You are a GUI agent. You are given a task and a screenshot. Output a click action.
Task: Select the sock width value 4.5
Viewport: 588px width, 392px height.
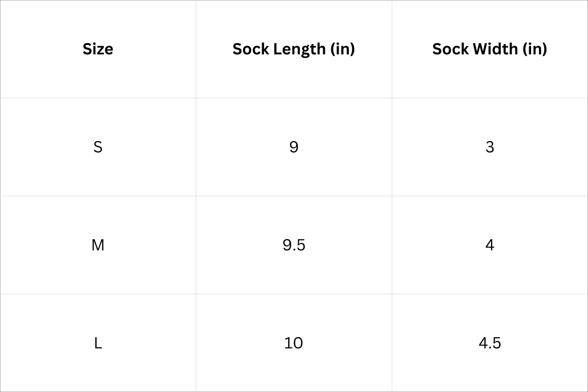pyautogui.click(x=490, y=343)
